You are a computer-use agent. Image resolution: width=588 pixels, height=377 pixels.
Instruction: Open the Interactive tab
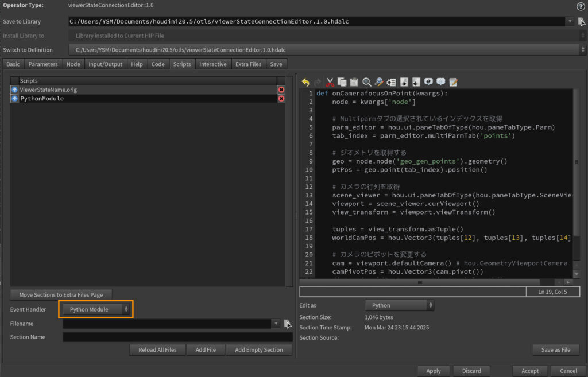213,64
